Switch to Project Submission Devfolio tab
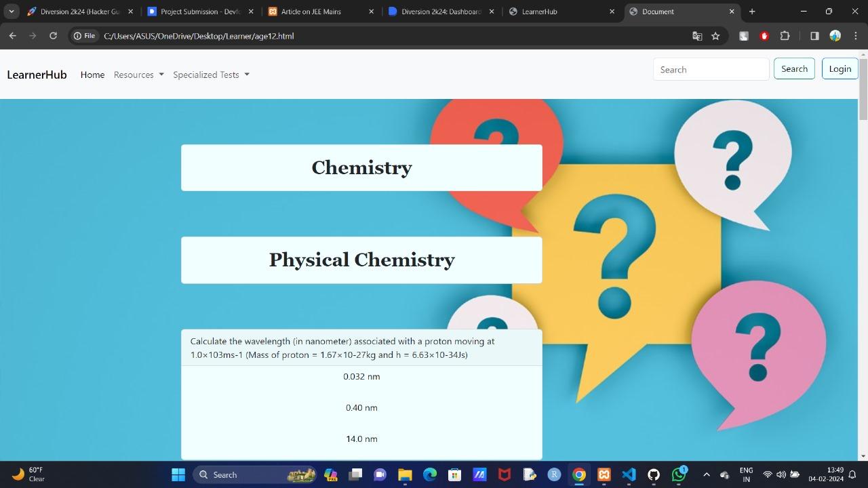 click(x=200, y=12)
